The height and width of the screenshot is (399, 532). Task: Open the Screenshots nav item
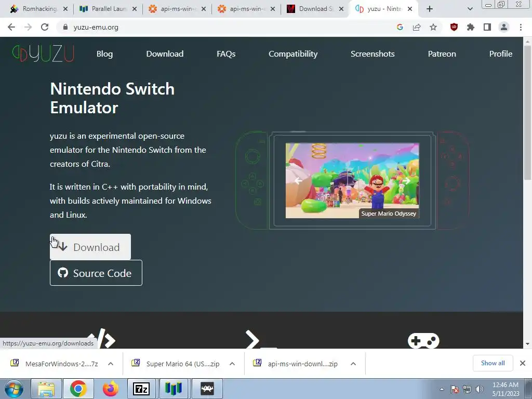coord(373,54)
